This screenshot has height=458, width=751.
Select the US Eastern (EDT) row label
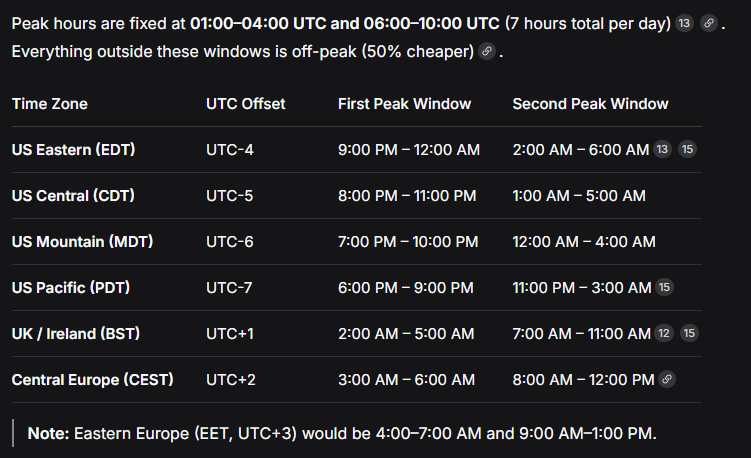pyautogui.click(x=73, y=149)
